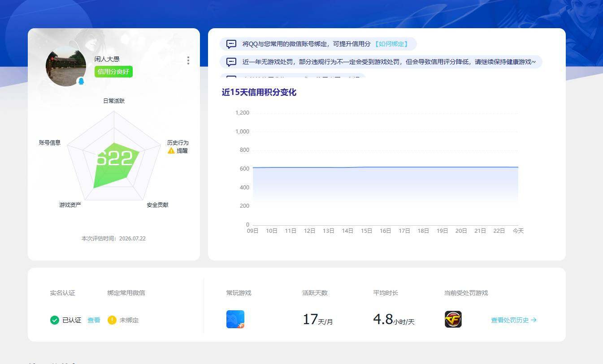The height and width of the screenshot is (364, 603).
Task: Click the 近一年无游戏处罚 tip message
Action: pyautogui.click(x=389, y=62)
